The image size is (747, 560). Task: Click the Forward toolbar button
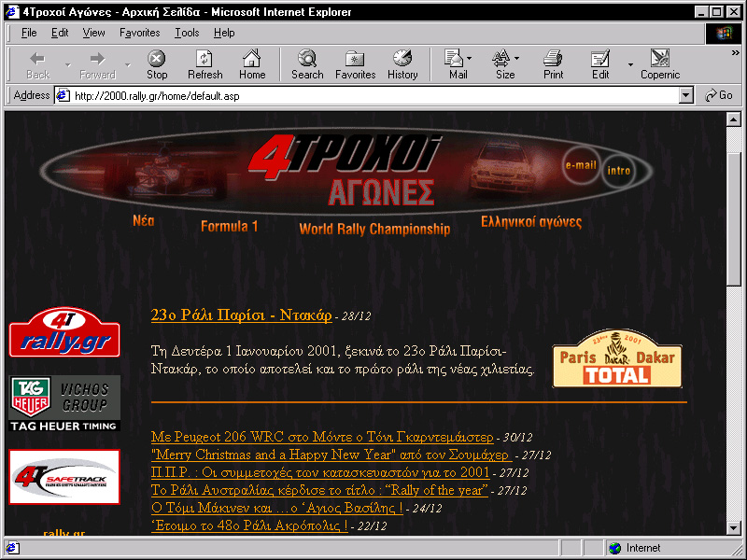tap(98, 65)
